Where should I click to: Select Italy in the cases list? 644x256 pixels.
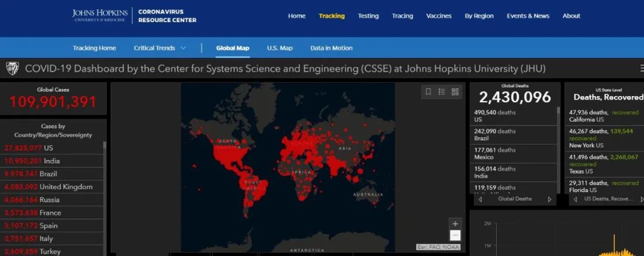tap(51, 239)
